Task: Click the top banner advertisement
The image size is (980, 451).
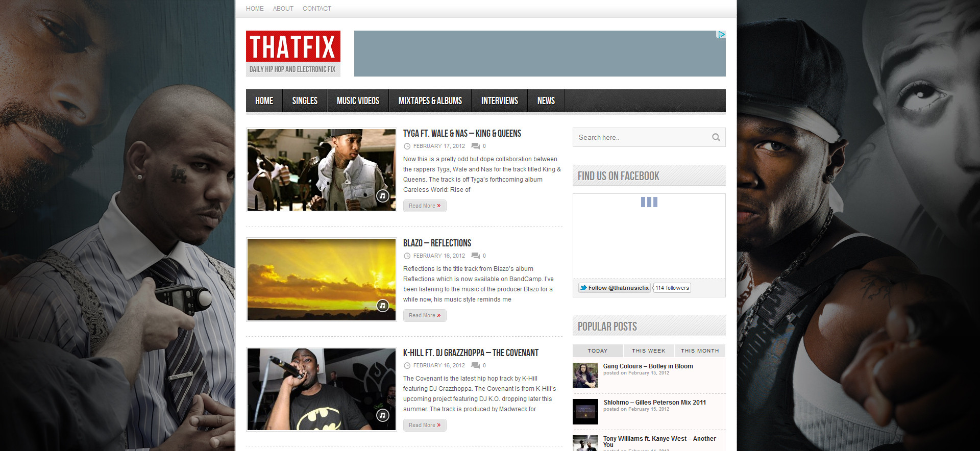Action: pos(540,54)
